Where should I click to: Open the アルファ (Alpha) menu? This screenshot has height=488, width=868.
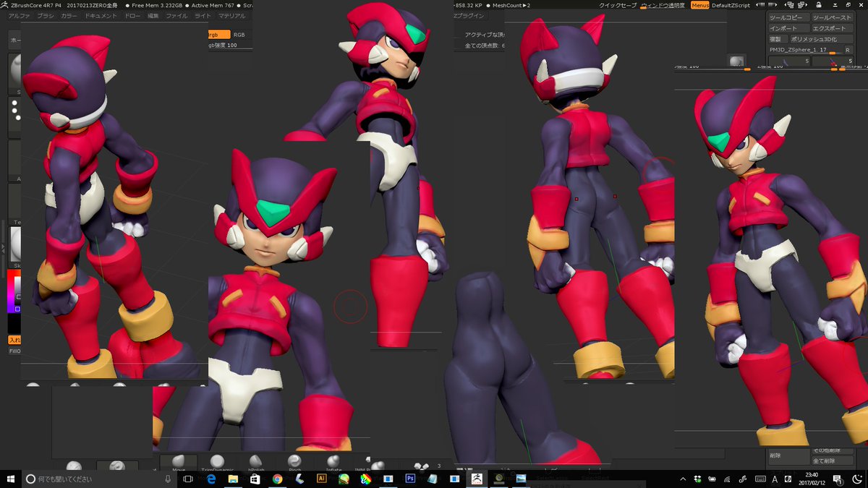click(20, 15)
